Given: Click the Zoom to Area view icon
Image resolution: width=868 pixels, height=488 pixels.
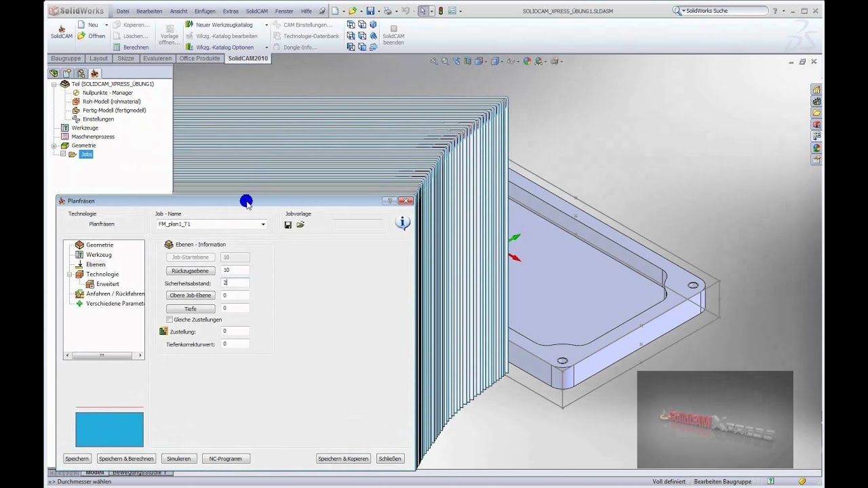Looking at the screenshot, I should click(x=445, y=61).
